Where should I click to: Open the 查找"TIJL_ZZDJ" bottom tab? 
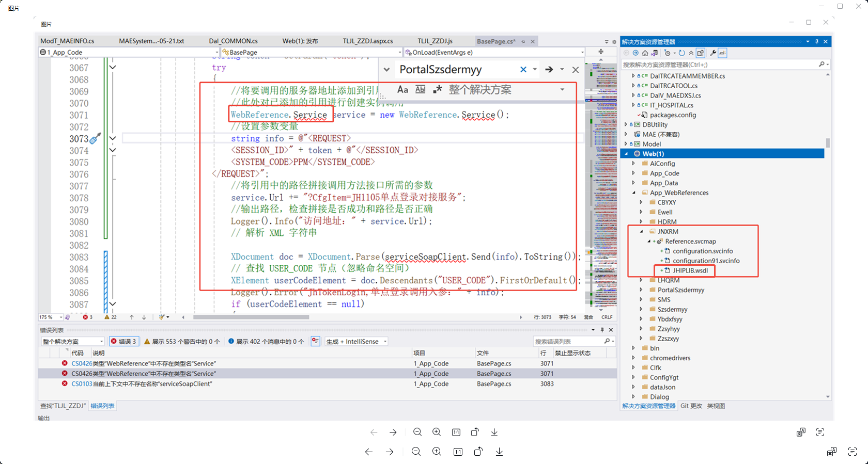click(x=63, y=406)
